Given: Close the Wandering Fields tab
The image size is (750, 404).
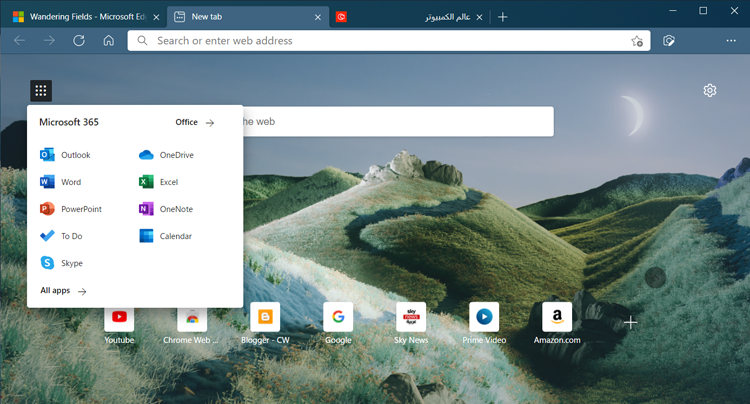Looking at the screenshot, I should 156,17.
